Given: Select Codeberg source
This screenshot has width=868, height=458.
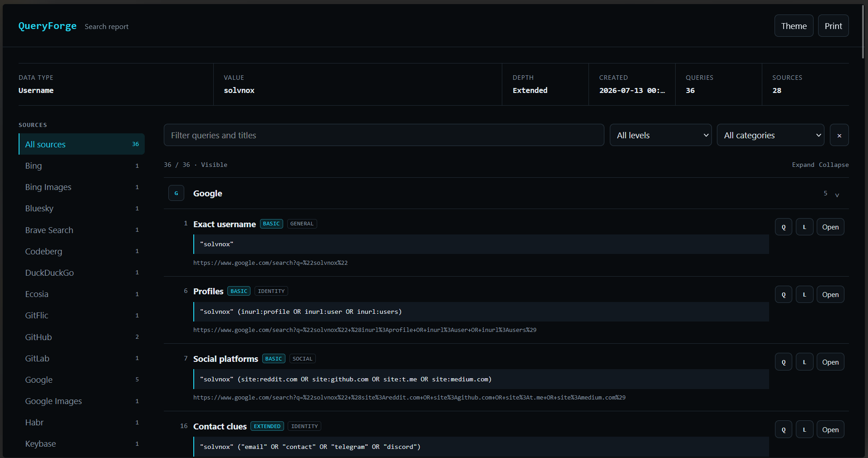Looking at the screenshot, I should [x=82, y=251].
